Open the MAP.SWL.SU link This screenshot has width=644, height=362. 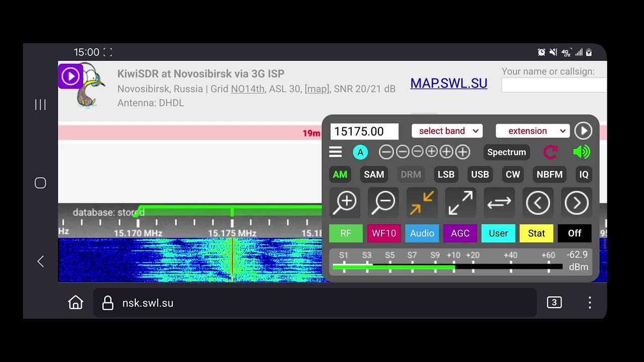[449, 83]
